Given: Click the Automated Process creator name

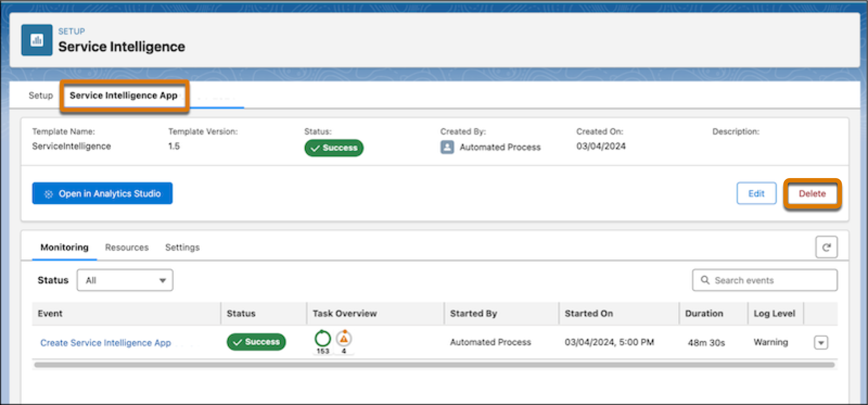Looking at the screenshot, I should click(500, 147).
